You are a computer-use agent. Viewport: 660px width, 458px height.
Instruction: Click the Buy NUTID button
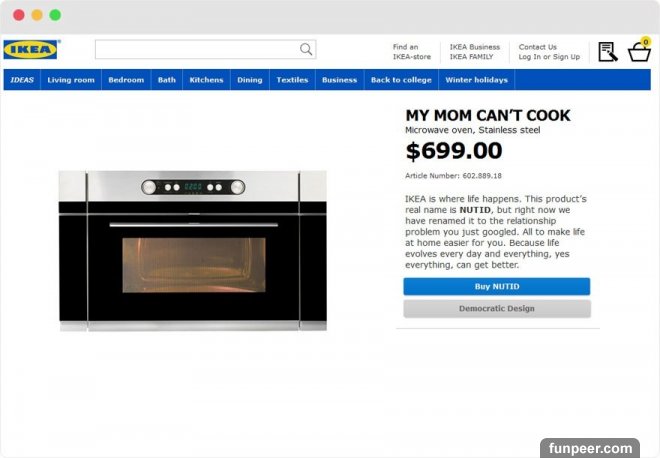click(497, 286)
